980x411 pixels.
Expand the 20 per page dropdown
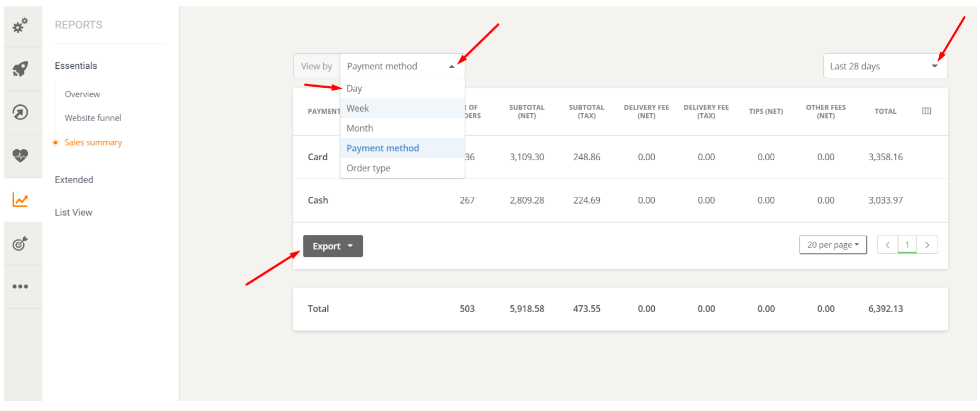coord(832,245)
